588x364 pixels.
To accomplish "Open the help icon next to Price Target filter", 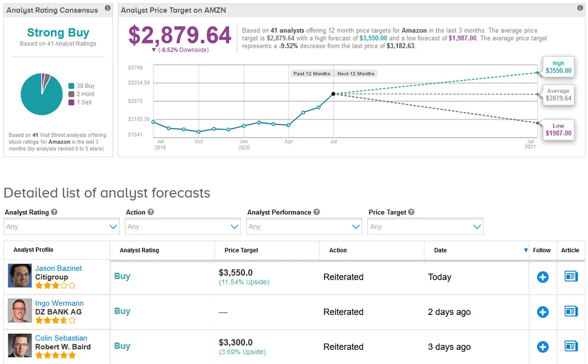I will tap(411, 212).
